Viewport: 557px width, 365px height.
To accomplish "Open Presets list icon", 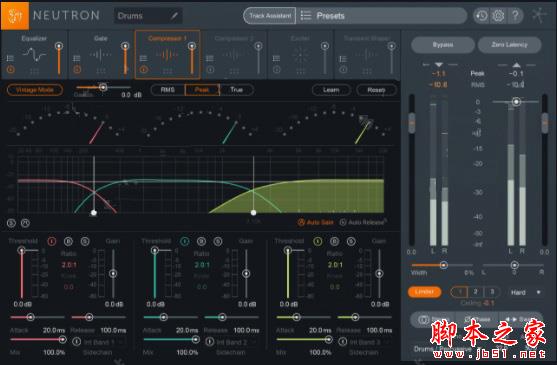I will pyautogui.click(x=306, y=16).
